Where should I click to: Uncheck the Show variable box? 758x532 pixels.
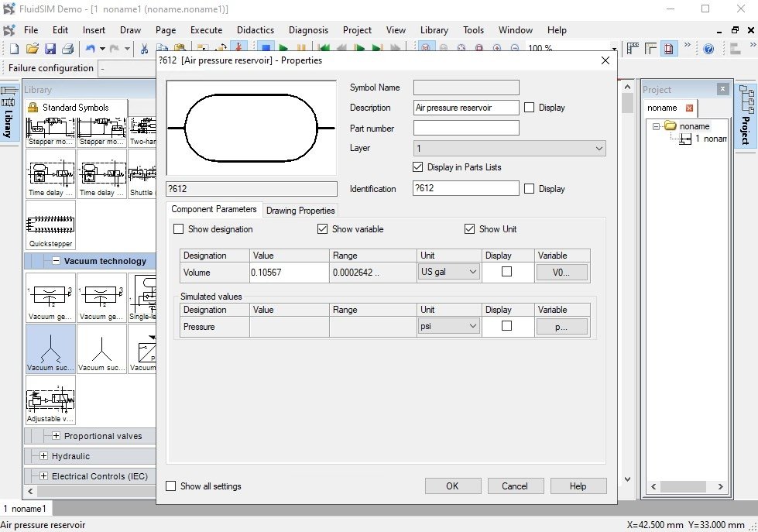[x=322, y=228]
